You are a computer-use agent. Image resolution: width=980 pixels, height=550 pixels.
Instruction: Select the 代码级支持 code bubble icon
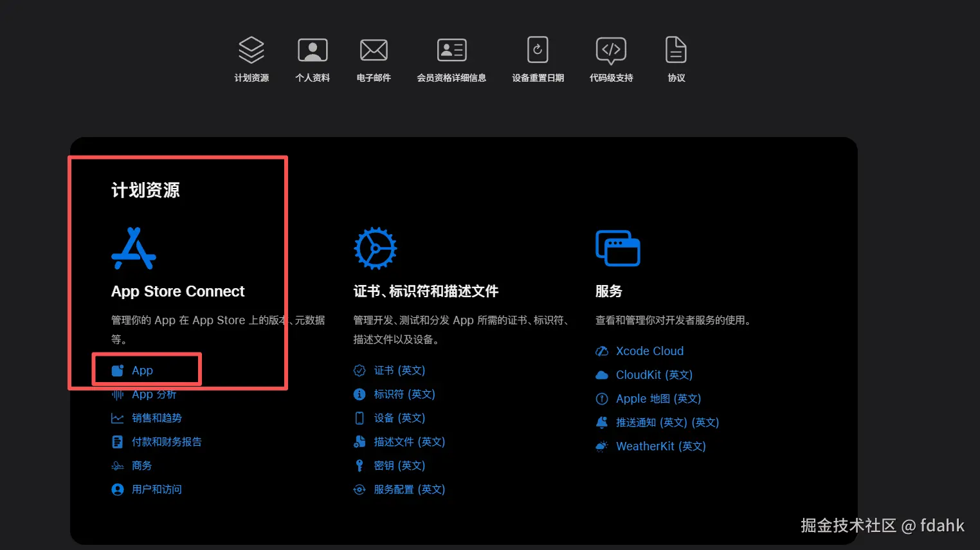(611, 50)
